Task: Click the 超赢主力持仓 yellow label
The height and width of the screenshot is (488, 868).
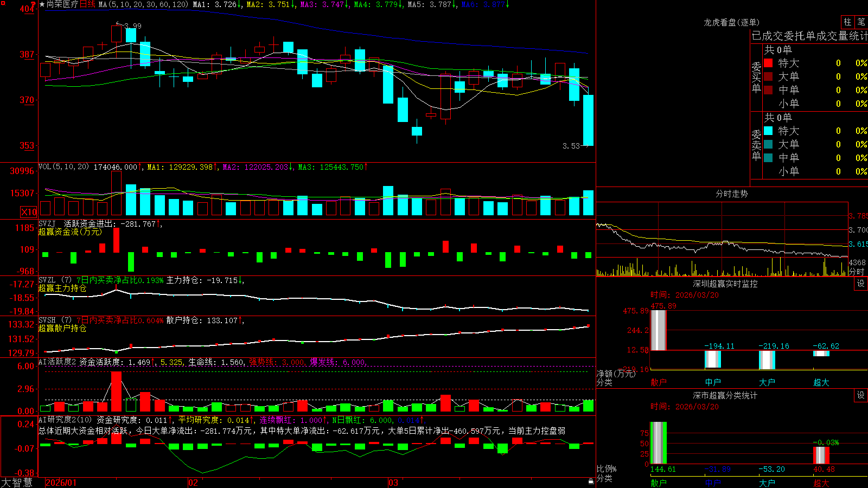Action: (62, 288)
